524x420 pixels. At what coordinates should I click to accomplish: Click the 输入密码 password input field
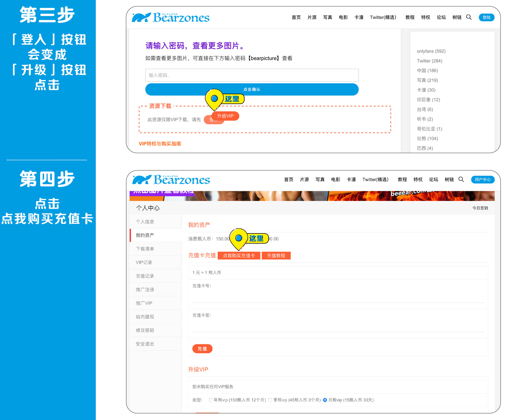252,75
